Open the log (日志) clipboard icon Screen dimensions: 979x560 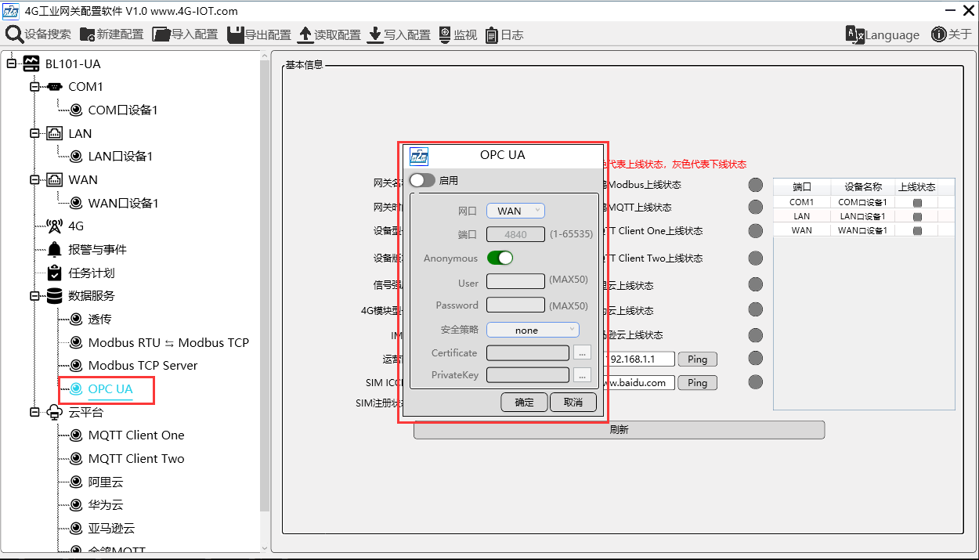[492, 34]
